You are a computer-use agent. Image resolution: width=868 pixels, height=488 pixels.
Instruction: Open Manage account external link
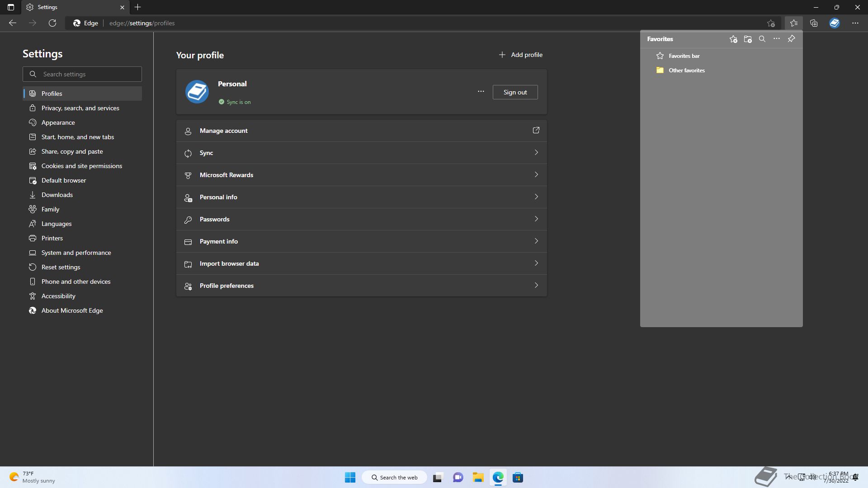coord(536,131)
